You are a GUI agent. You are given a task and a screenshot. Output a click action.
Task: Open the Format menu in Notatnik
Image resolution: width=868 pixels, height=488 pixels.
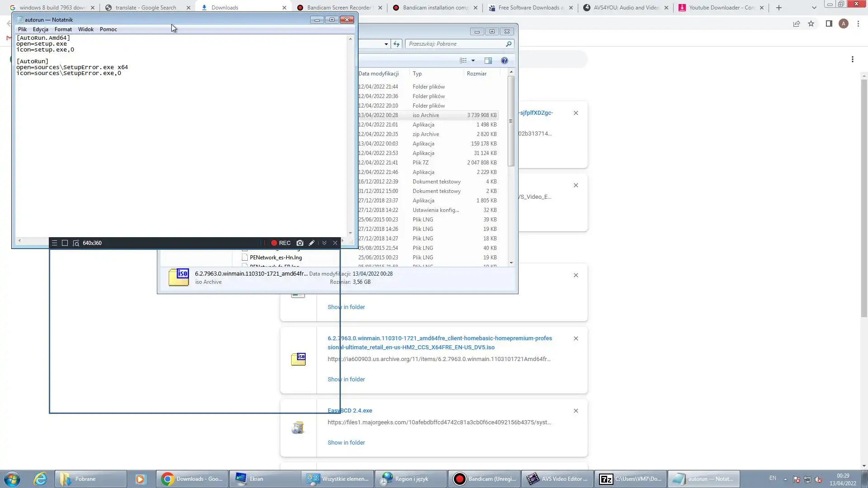(x=63, y=29)
